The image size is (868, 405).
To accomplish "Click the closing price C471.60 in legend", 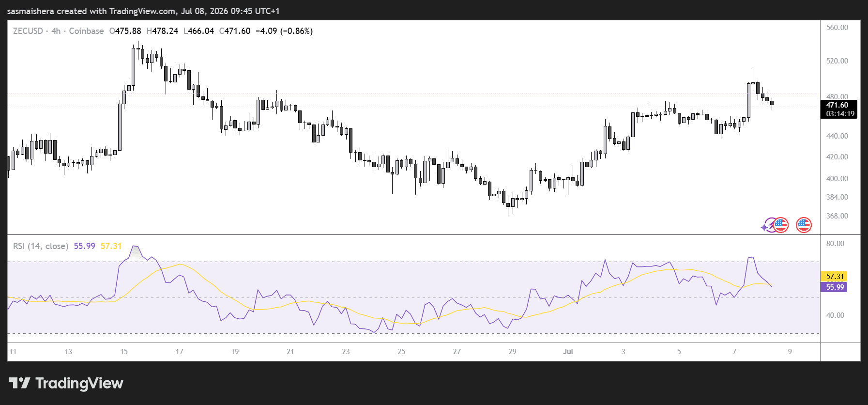I will point(235,31).
